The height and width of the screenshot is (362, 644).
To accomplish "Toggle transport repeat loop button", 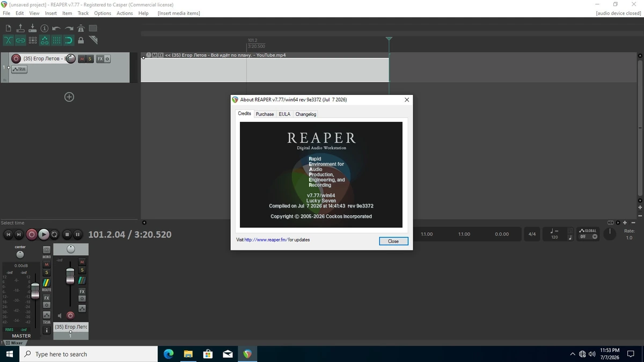I will 54,234.
